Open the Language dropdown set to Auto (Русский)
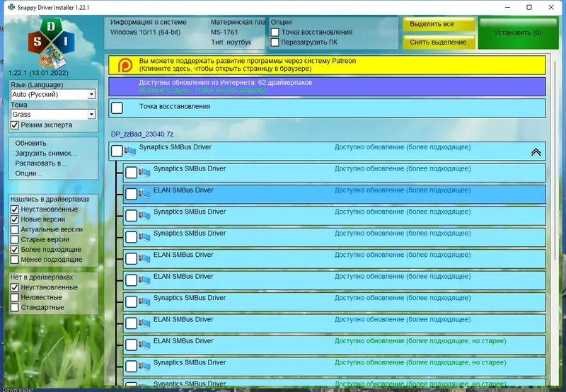Screen dimensions: 566x392 [53, 95]
